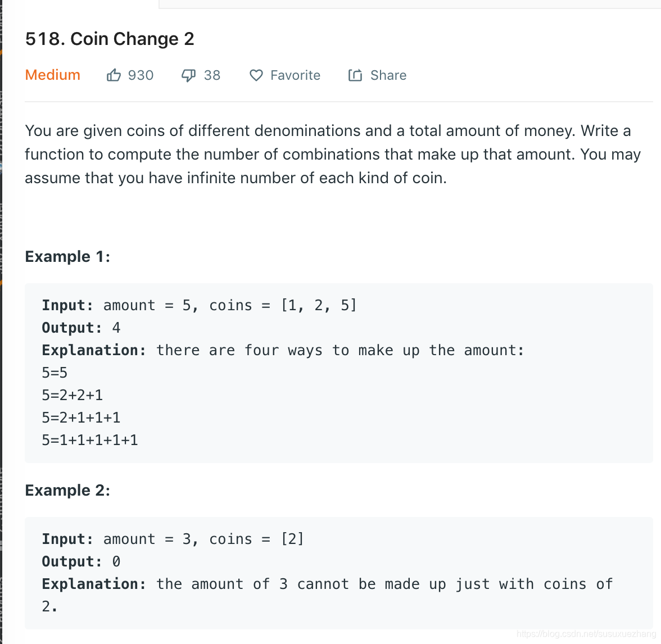The image size is (661, 644).
Task: Click the 'Output: 0' line
Action: [x=81, y=561]
